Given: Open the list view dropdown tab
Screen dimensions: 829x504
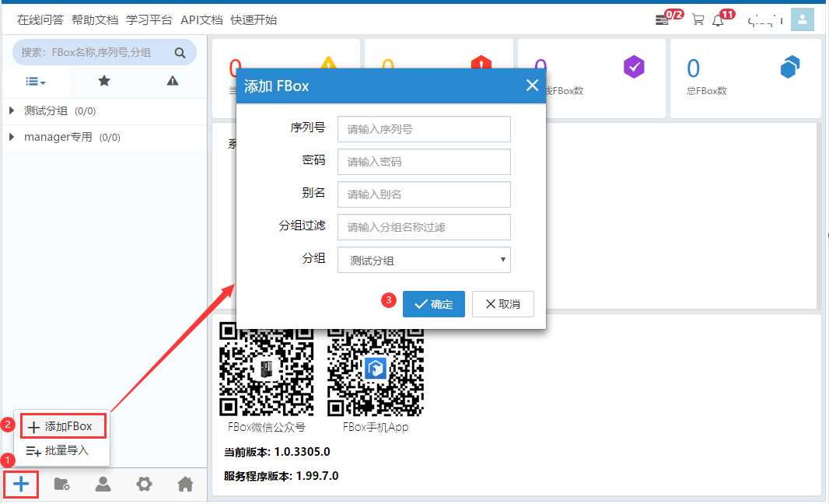Looking at the screenshot, I should 36,81.
